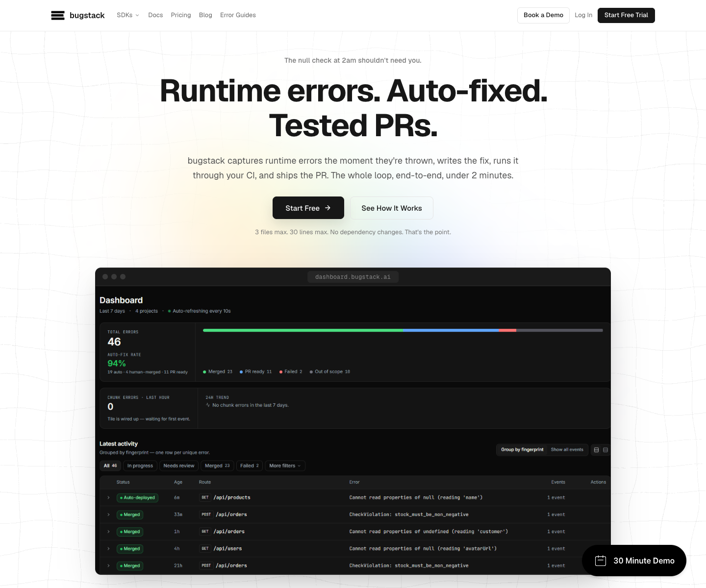Switch to compact row density view icon
This screenshot has height=588, width=706.
coord(605,450)
